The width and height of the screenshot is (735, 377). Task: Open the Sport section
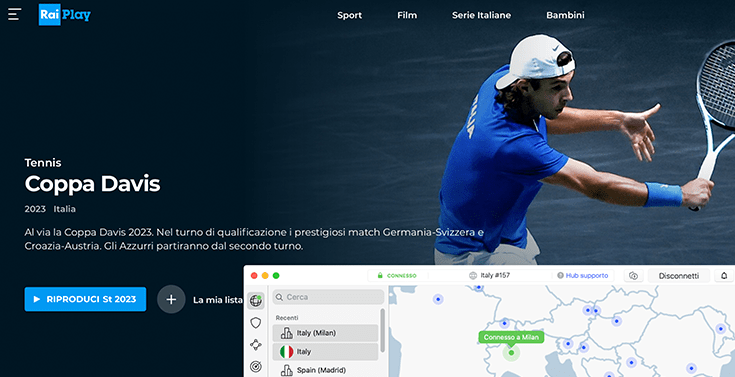point(350,15)
